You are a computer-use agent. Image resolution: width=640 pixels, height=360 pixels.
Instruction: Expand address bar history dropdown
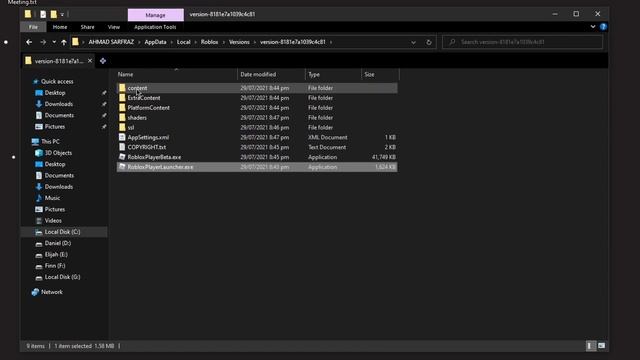[x=413, y=42]
